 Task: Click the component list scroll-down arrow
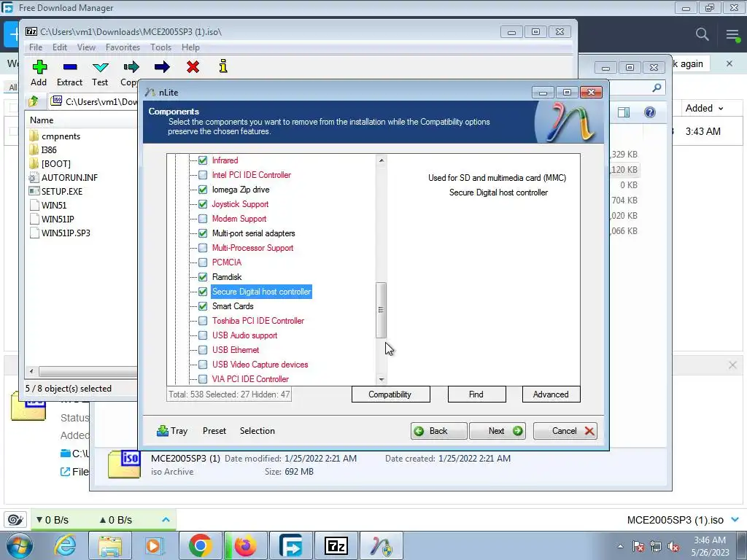tap(381, 379)
